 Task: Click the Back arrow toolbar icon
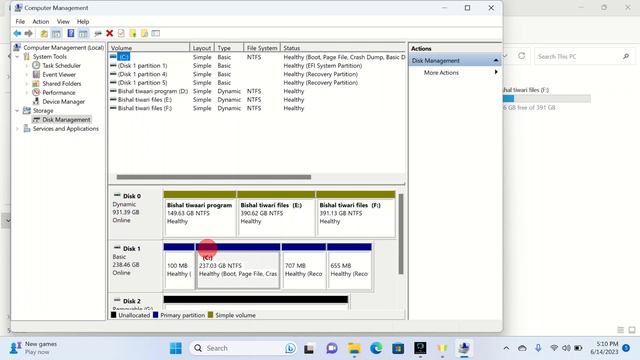tap(17, 33)
